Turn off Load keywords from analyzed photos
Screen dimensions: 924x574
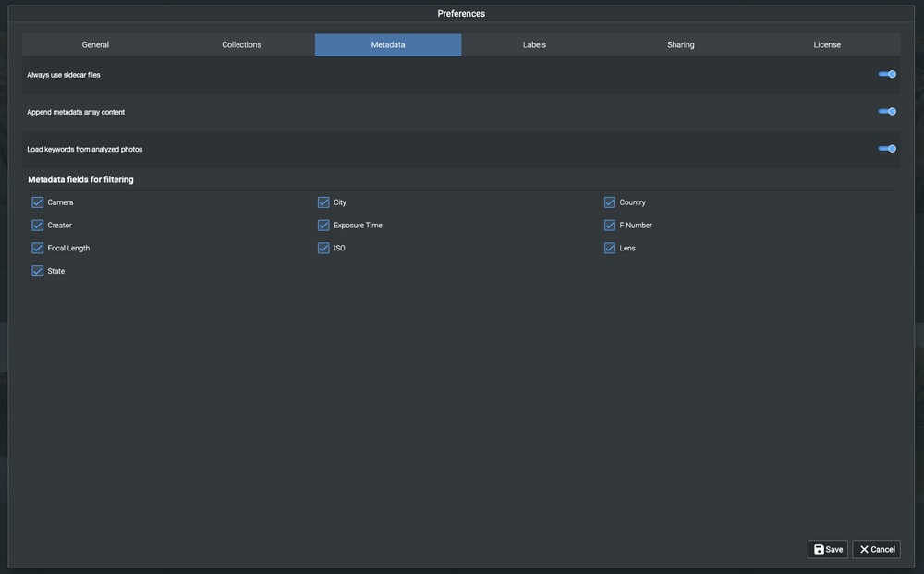pos(887,148)
